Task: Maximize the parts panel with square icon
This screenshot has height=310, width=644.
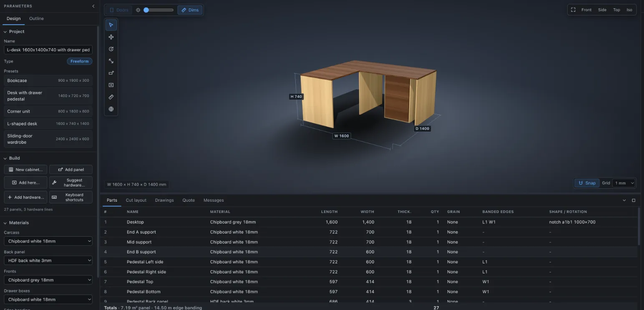Action: click(x=634, y=200)
